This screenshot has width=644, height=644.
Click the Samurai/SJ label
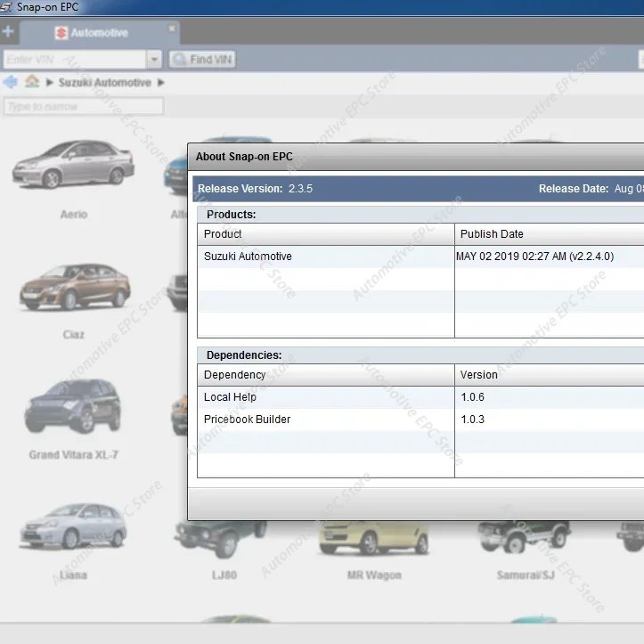coord(526,575)
